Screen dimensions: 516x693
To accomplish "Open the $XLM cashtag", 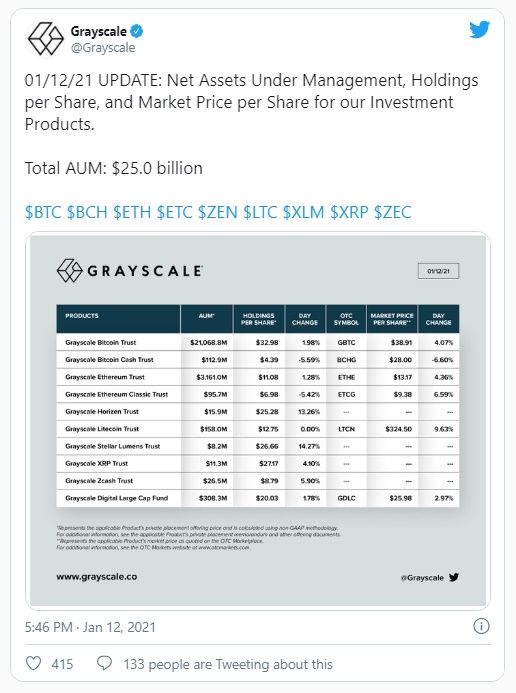I will pos(304,212).
